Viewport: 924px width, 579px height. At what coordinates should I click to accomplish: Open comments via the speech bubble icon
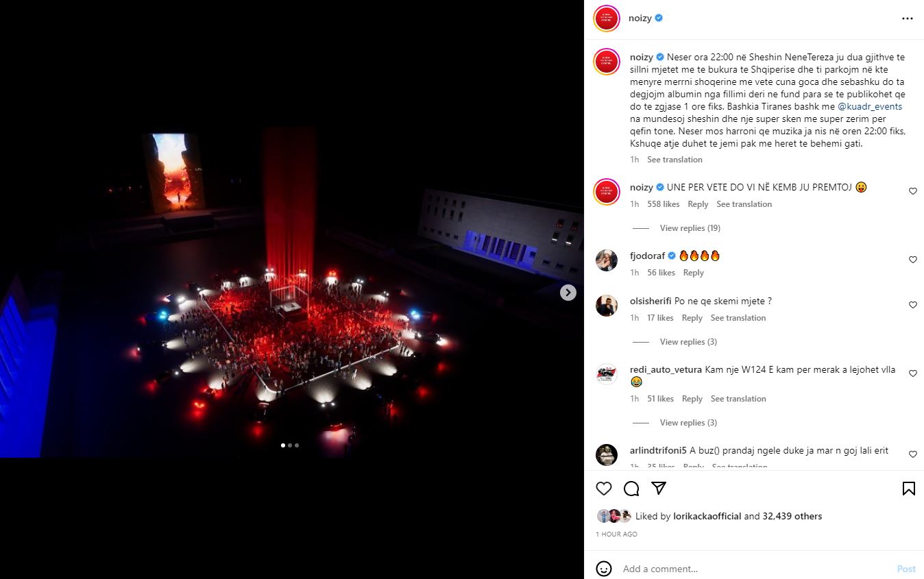pos(631,489)
